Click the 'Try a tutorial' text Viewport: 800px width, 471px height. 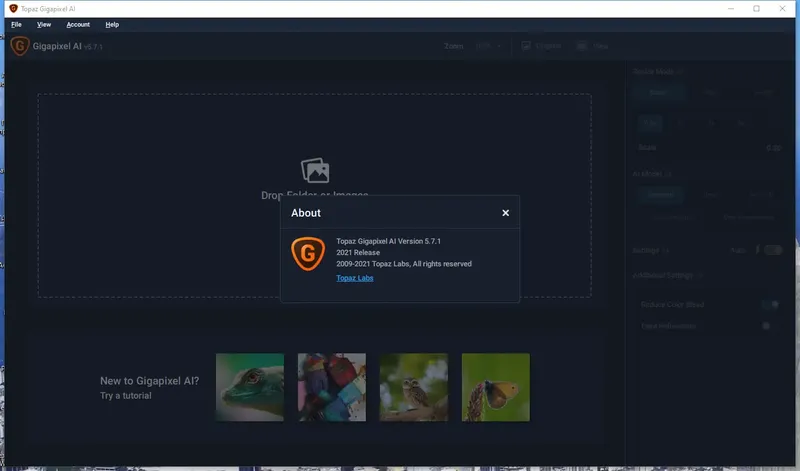click(126, 395)
